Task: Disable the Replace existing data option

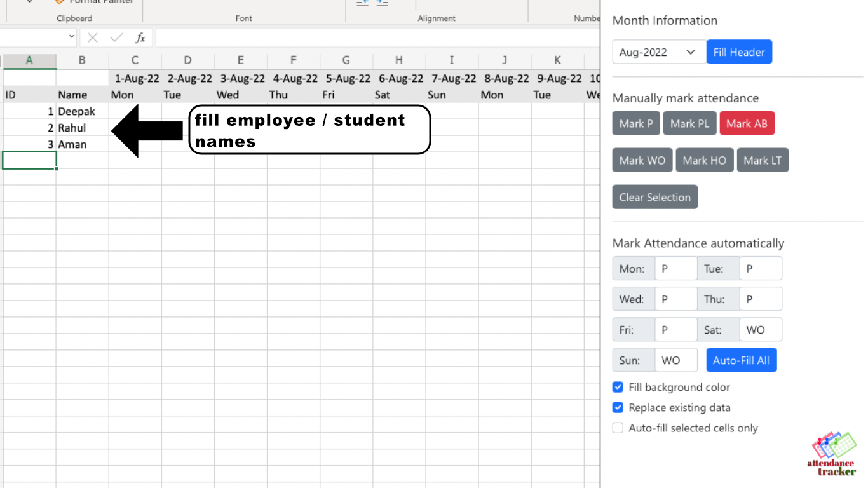Action: [618, 407]
